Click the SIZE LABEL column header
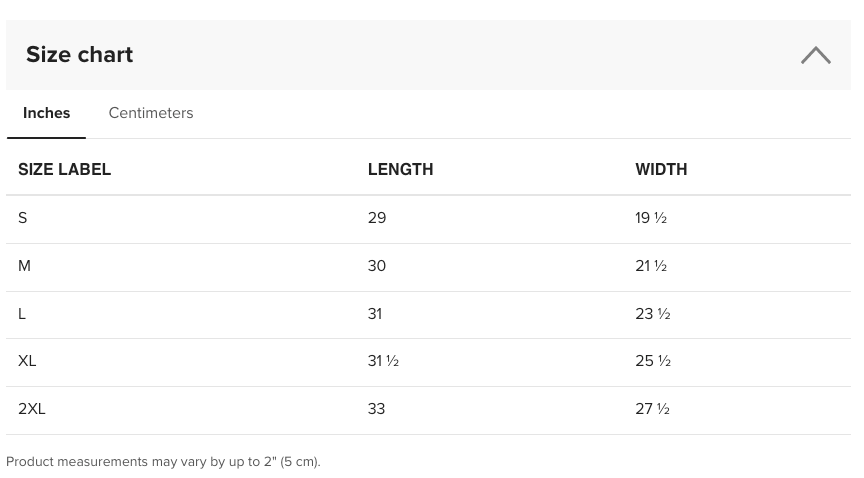The width and height of the screenshot is (864, 478). (x=64, y=169)
